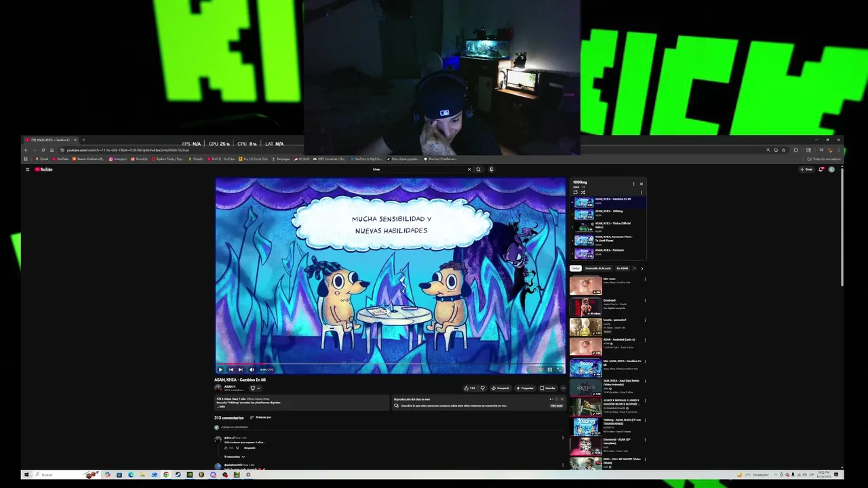The width and height of the screenshot is (868, 488).
Task: Like the video with thumbs up
Action: [470, 388]
